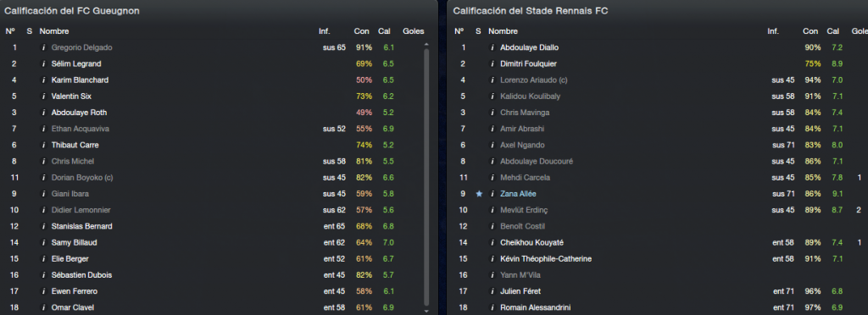The width and height of the screenshot is (868, 315).
Task: Click info icon beside Abdoulaye Diallo
Action: (x=492, y=47)
